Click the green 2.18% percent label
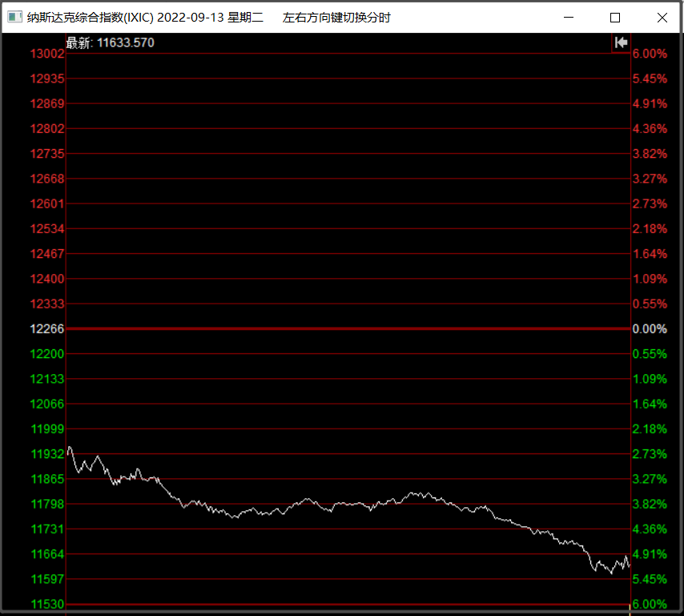The height and width of the screenshot is (616, 684). (650, 429)
